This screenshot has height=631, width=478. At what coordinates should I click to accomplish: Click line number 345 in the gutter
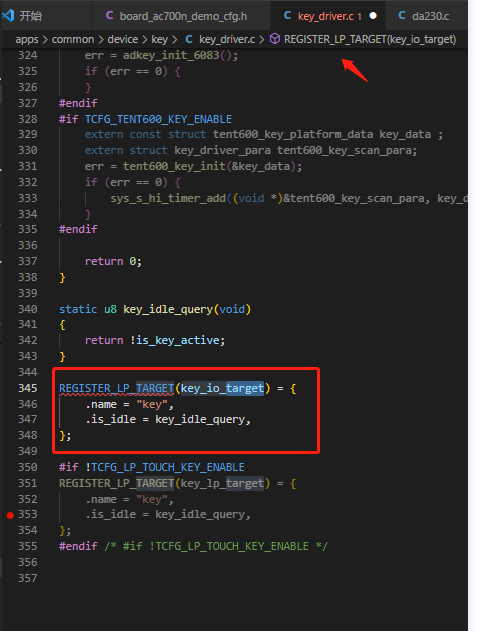pos(28,388)
